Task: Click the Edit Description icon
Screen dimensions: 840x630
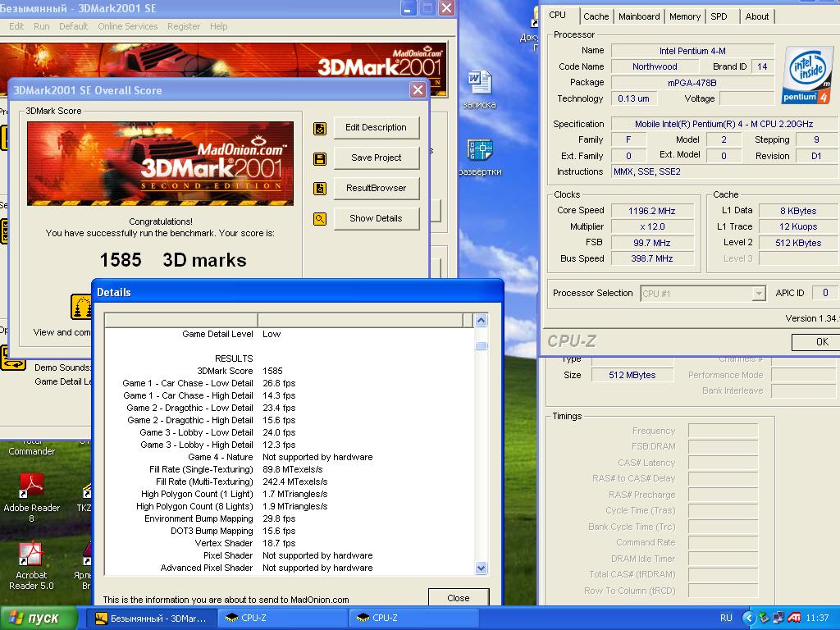Action: [320, 129]
